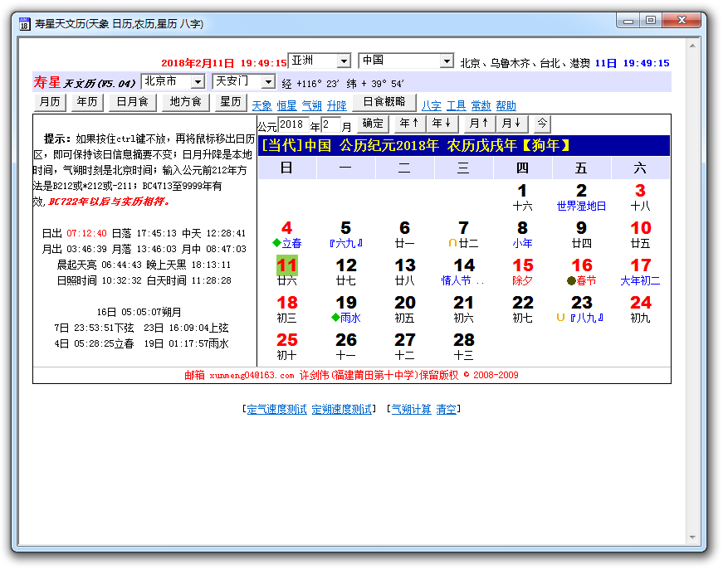Click the dark full moon icon beside 春节
Screen dimensions: 728x569
(571, 280)
